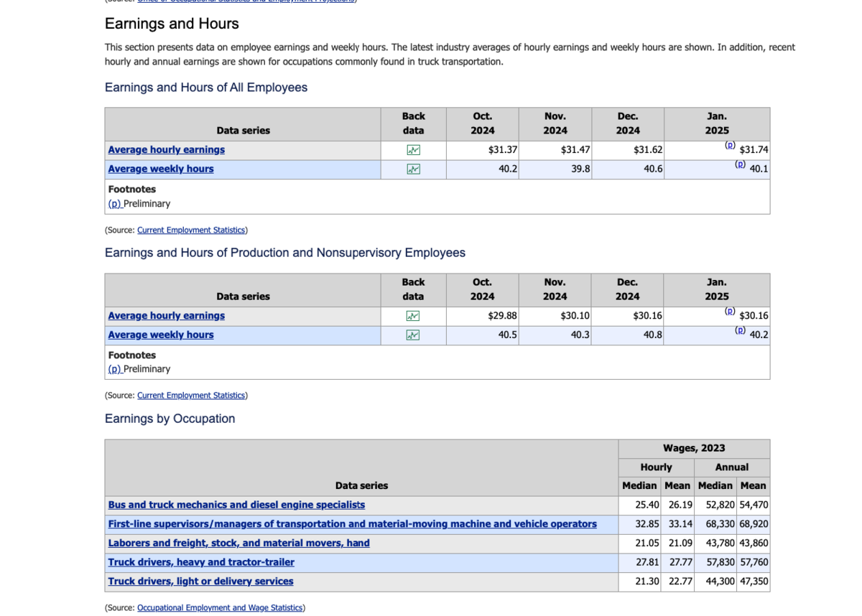Open back data icon for nonsupervisory weekly hours
The width and height of the screenshot is (862, 616).
click(413, 335)
